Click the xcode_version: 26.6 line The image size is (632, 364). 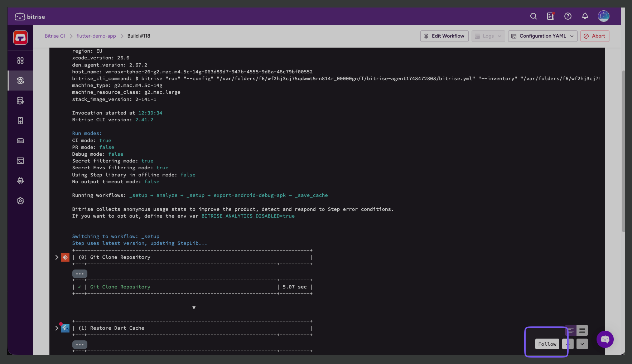pyautogui.click(x=101, y=58)
